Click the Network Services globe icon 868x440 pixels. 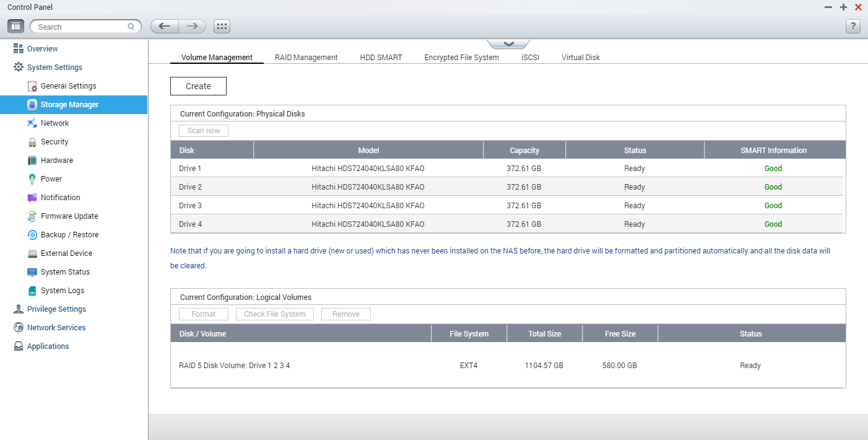[x=19, y=327]
